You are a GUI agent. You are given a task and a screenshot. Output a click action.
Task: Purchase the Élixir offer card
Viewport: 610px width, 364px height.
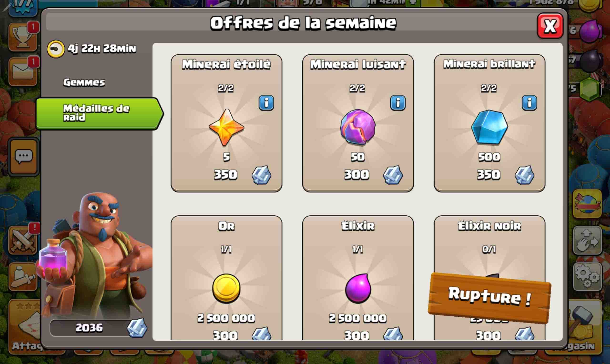pyautogui.click(x=358, y=278)
